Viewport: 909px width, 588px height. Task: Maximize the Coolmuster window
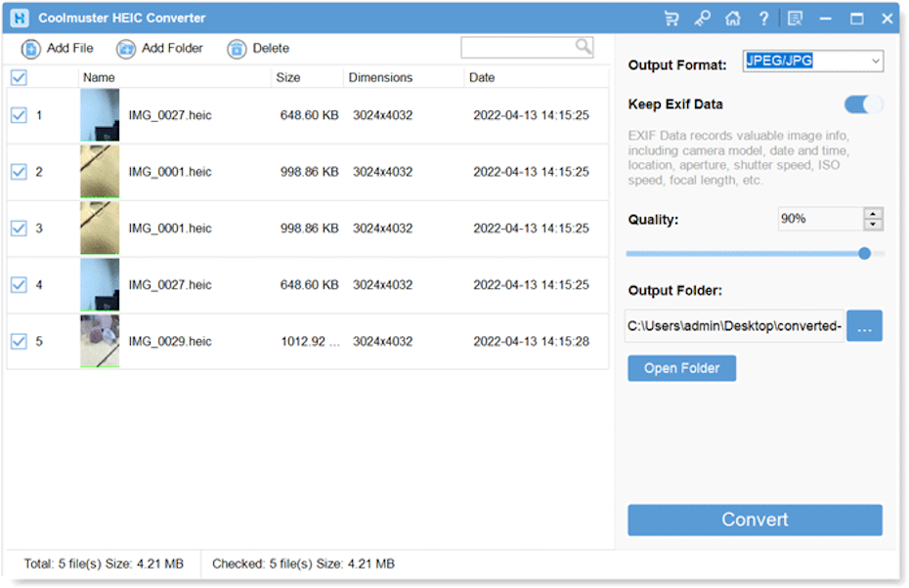[x=857, y=19]
